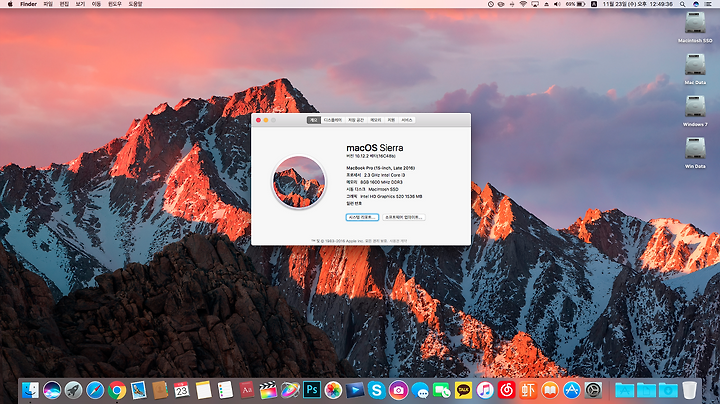The height and width of the screenshot is (404, 720).
Task: Click the 소프트웨어 업데이트 software update button
Action: [x=404, y=217]
